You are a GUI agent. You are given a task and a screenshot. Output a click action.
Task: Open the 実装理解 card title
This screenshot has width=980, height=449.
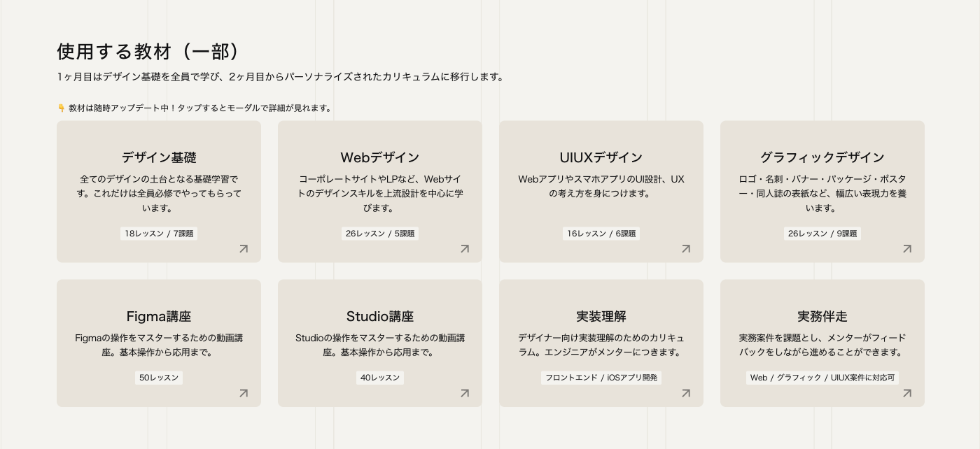click(601, 316)
